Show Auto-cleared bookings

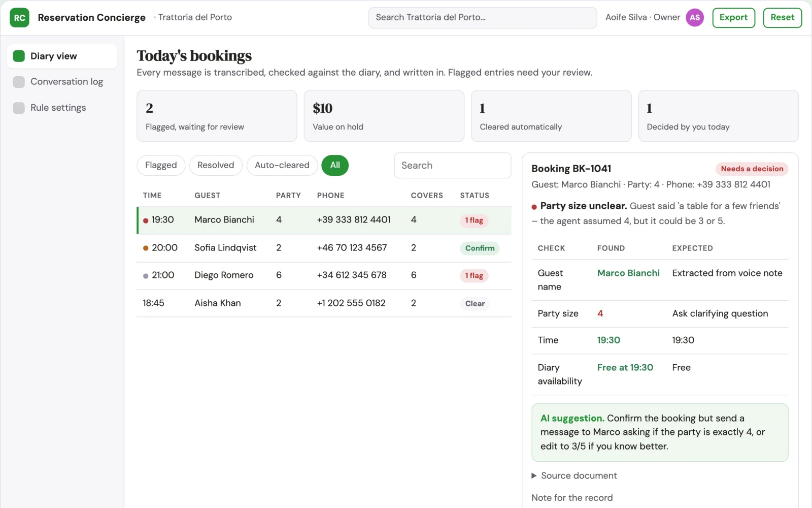coord(282,166)
